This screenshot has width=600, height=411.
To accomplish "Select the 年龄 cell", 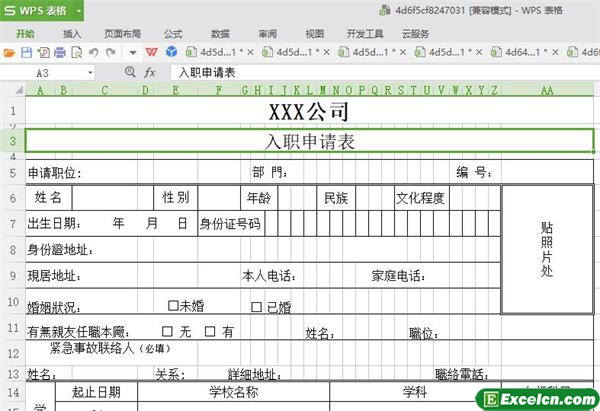I will coord(259,198).
